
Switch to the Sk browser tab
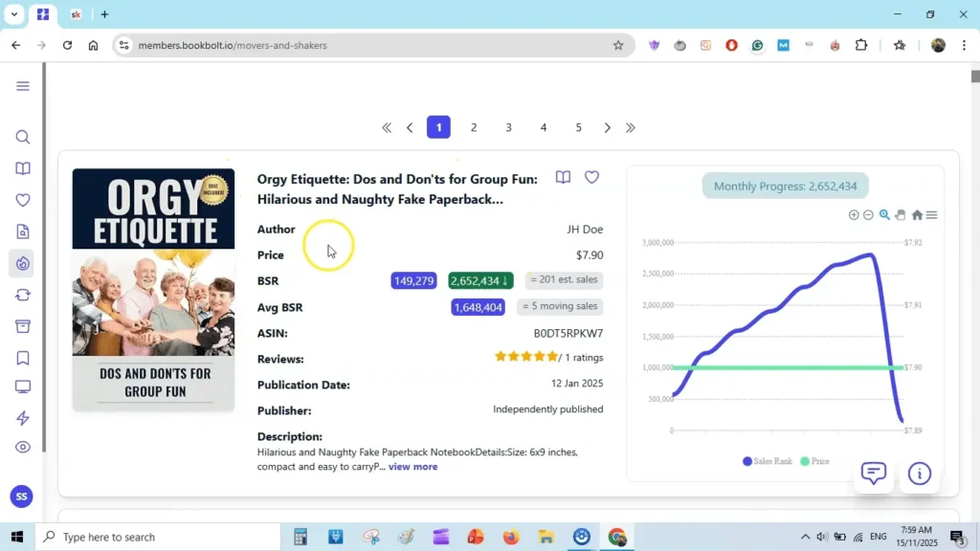pos(76,14)
